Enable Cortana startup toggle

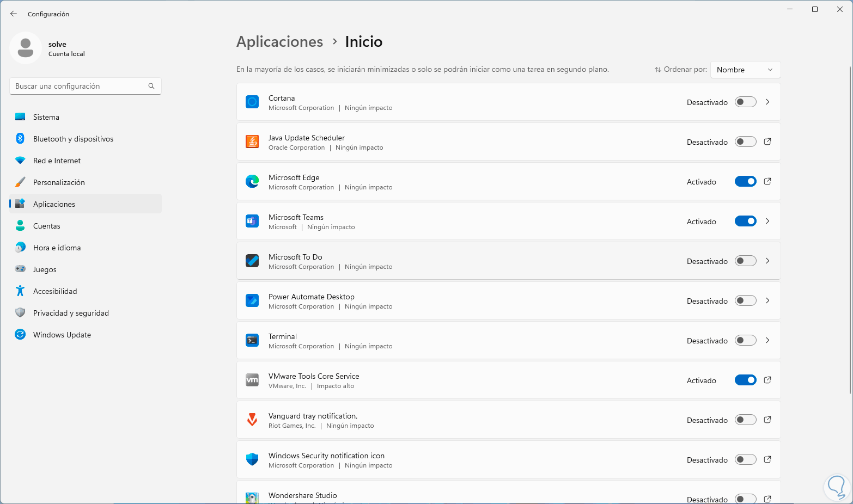(745, 102)
